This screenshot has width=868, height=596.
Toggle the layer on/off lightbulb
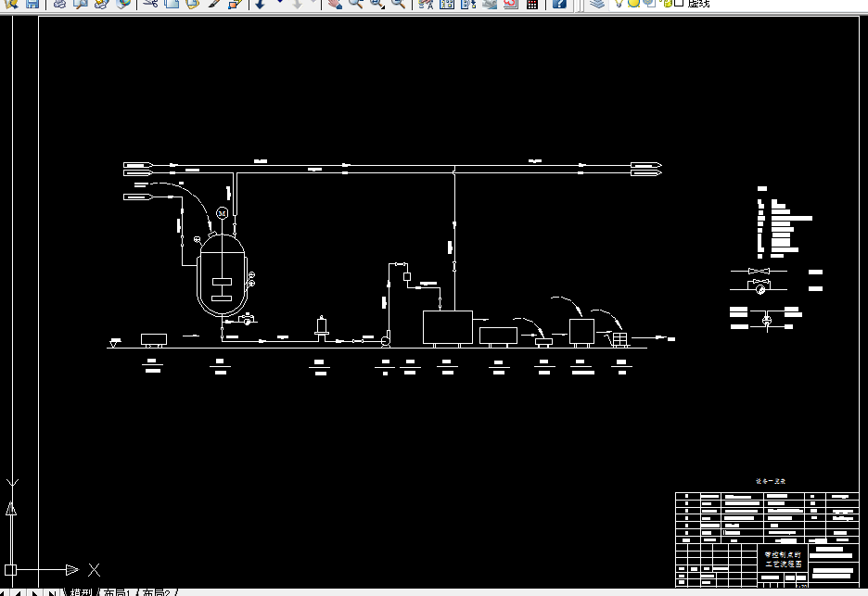point(619,3)
